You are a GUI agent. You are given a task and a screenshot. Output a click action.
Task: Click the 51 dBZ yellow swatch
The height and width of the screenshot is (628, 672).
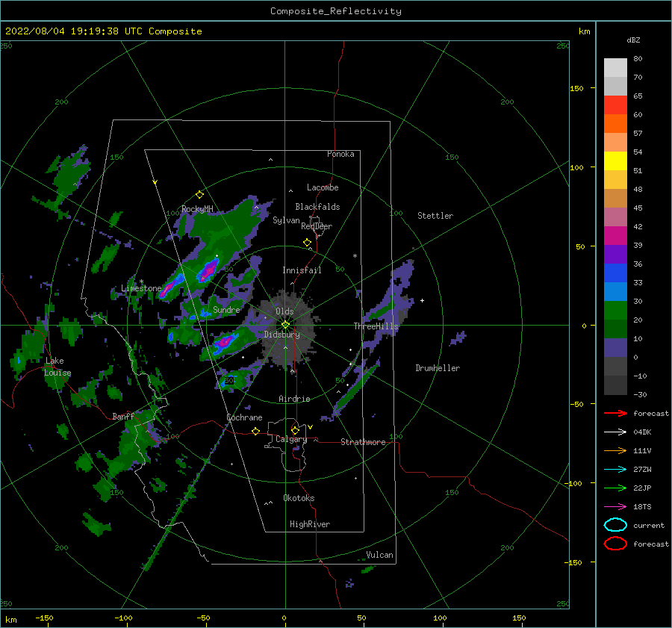point(615,161)
